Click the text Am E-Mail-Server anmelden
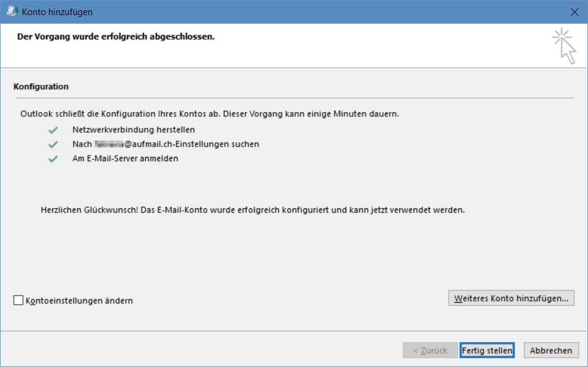This screenshot has height=367, width=588. [125, 158]
